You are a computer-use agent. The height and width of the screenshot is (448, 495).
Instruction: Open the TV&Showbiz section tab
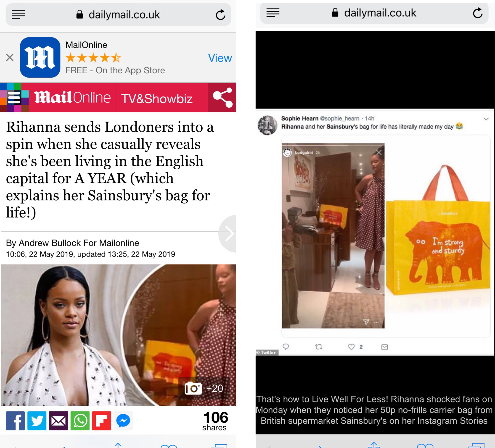tap(157, 98)
